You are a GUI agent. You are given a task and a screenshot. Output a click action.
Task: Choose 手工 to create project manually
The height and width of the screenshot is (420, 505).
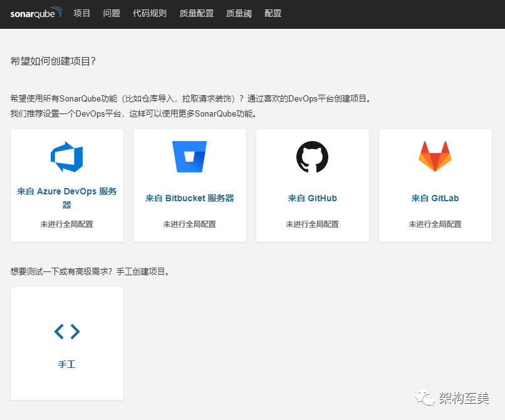(x=66, y=364)
